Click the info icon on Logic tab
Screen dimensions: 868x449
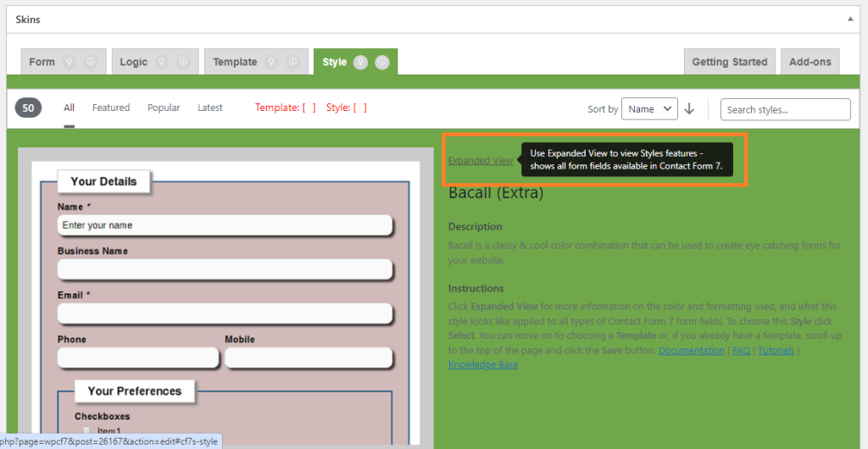(x=183, y=62)
